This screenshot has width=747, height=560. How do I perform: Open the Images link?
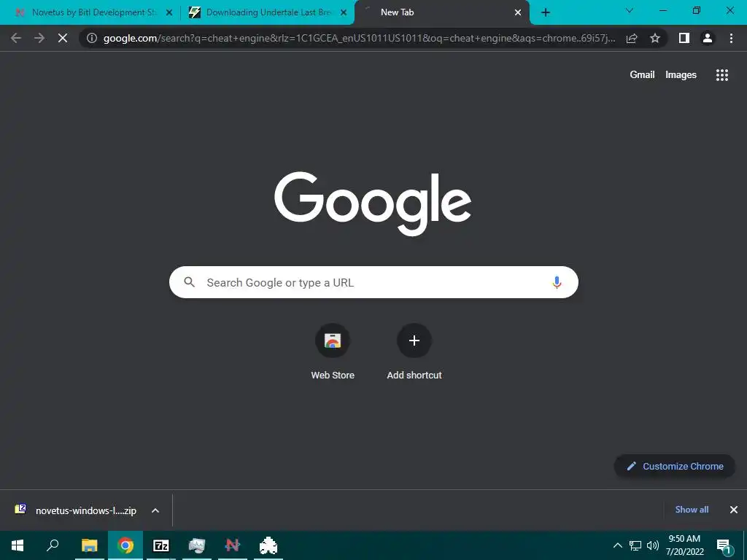[681, 75]
